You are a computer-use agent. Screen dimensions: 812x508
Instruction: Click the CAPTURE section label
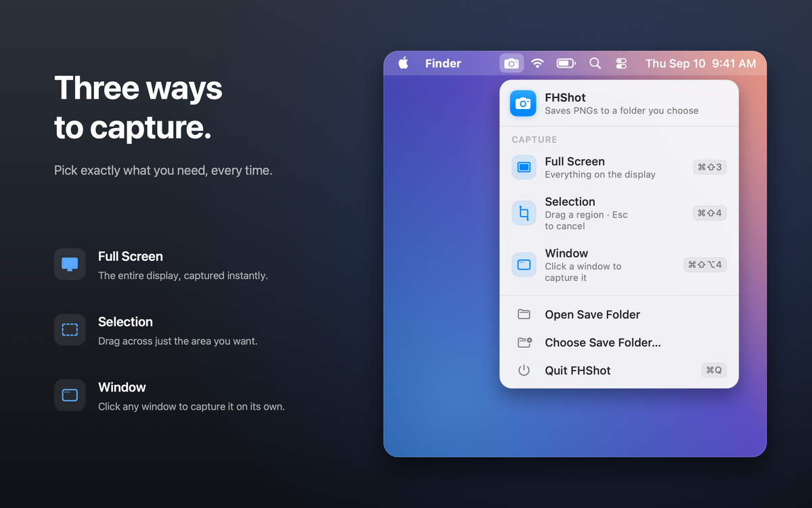coord(535,140)
